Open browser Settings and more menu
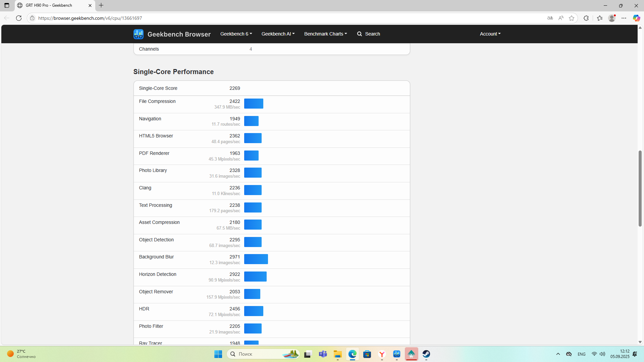644x362 pixels. (624, 18)
